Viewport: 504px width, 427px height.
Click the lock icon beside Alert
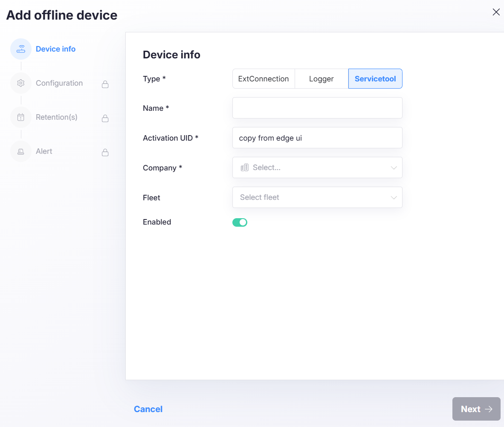(105, 153)
